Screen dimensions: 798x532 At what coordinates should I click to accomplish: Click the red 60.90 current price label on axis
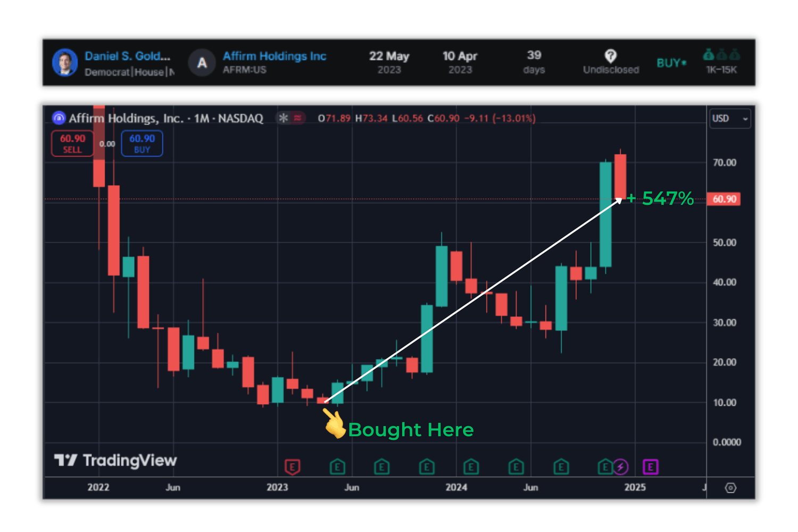[x=724, y=199]
